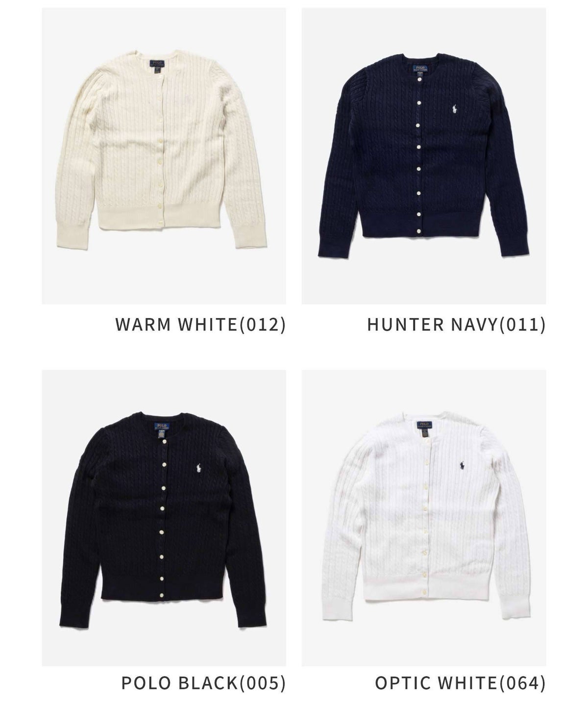This screenshot has height=706, width=588.
Task: Select the POLO BLACK(005) color label
Action: 203,682
